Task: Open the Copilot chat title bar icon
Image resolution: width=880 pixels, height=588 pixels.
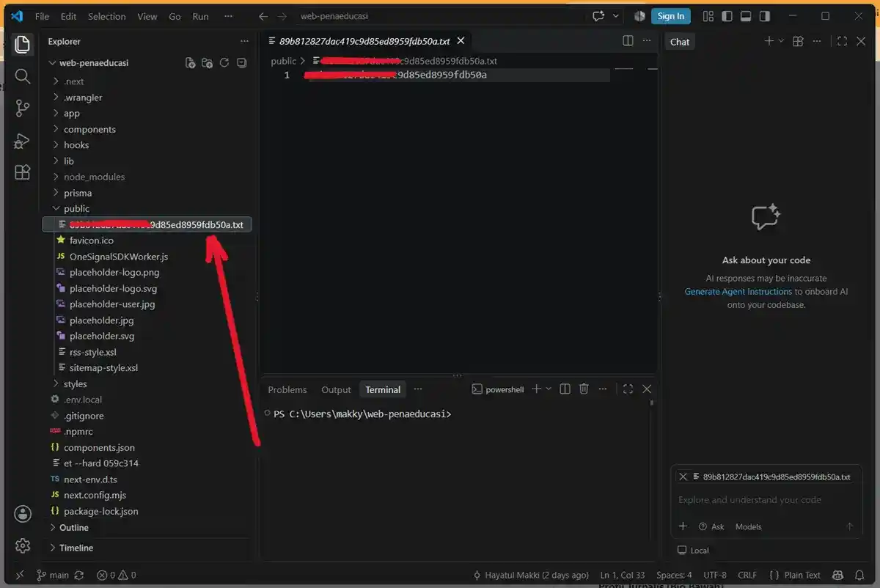Action: coord(598,16)
